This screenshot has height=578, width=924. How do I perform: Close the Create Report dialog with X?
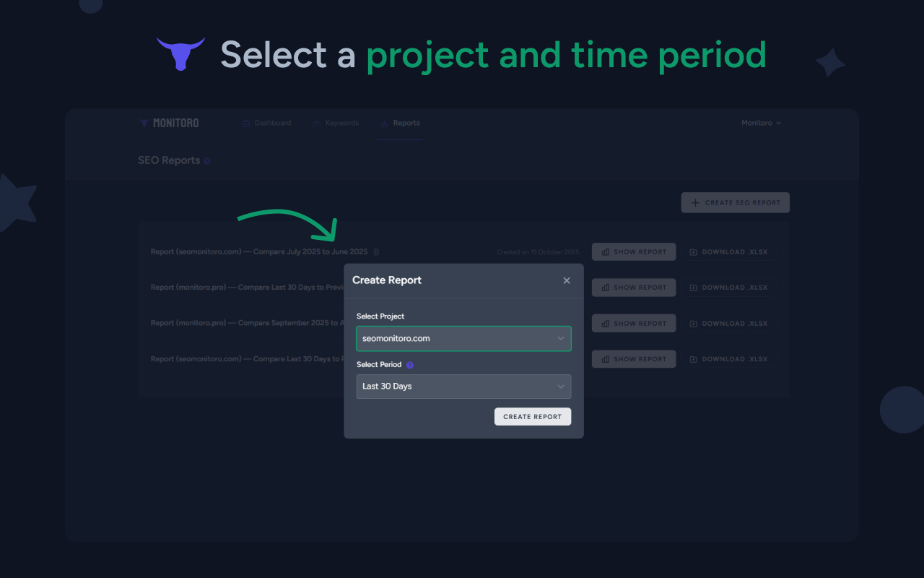click(x=567, y=280)
